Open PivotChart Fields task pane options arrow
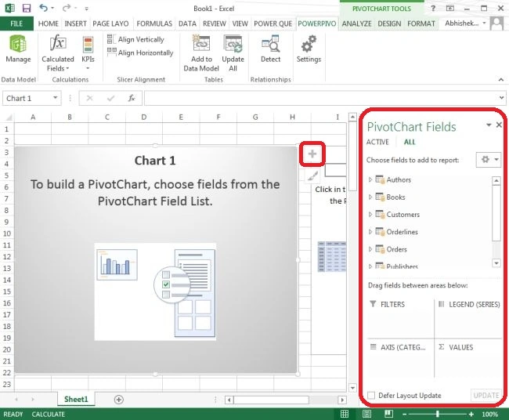This screenshot has width=509, height=420. pyautogui.click(x=489, y=125)
